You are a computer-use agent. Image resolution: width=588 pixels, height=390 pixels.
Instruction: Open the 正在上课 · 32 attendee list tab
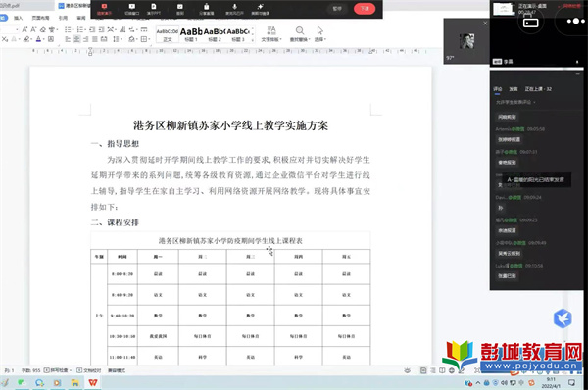pos(538,89)
